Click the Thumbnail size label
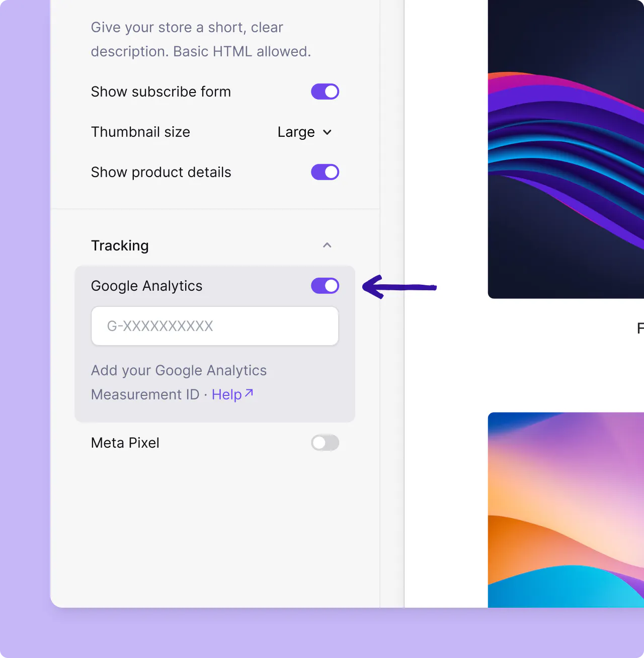 coord(140,132)
